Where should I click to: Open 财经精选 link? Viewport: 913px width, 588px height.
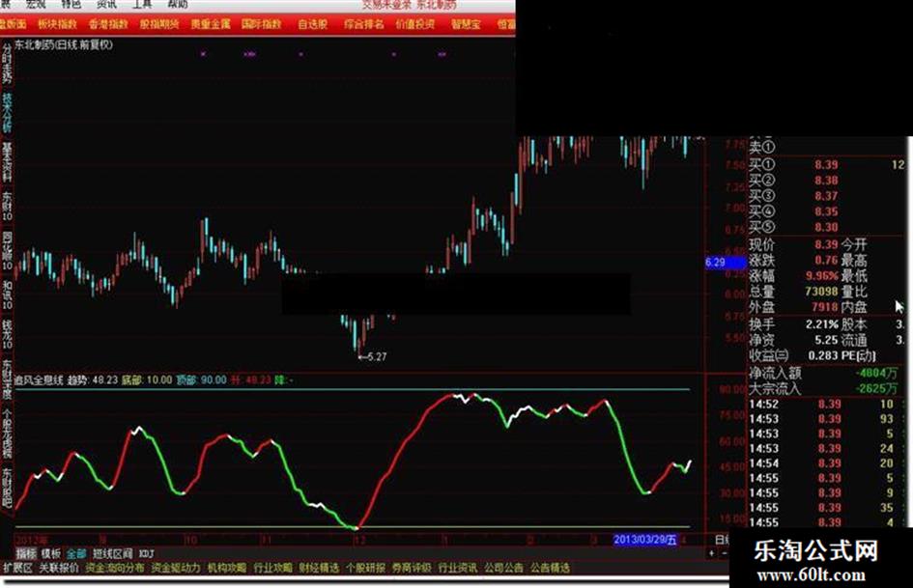tap(319, 568)
